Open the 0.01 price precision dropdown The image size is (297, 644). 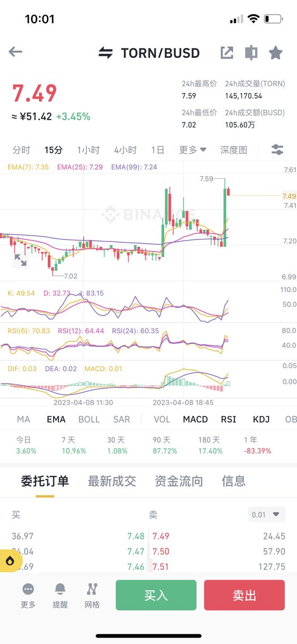click(x=266, y=515)
